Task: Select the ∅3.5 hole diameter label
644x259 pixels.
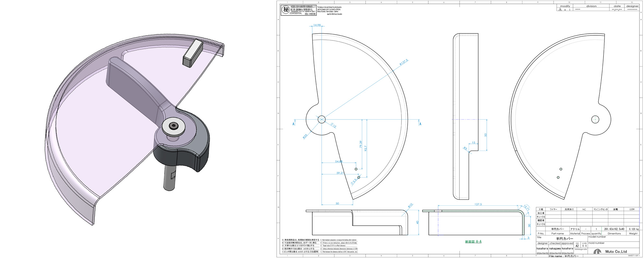Action: (354, 182)
